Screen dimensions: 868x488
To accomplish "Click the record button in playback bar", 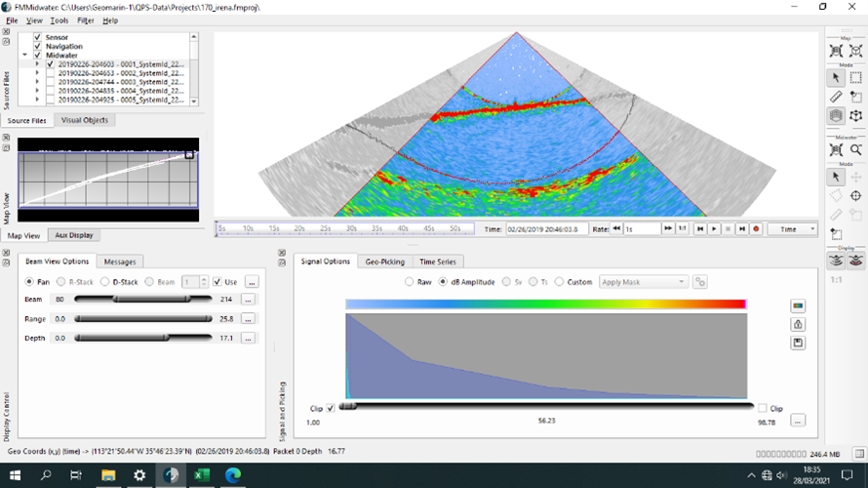I will (x=757, y=228).
